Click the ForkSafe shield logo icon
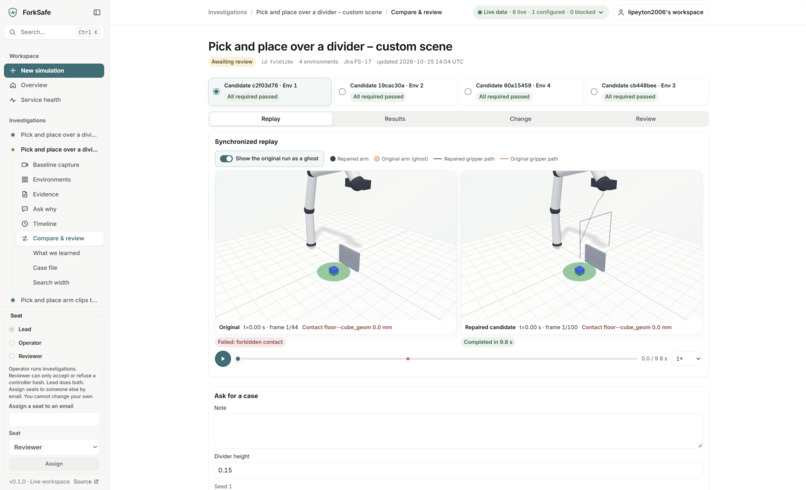Viewport: 806px width, 490px height. pyautogui.click(x=13, y=12)
